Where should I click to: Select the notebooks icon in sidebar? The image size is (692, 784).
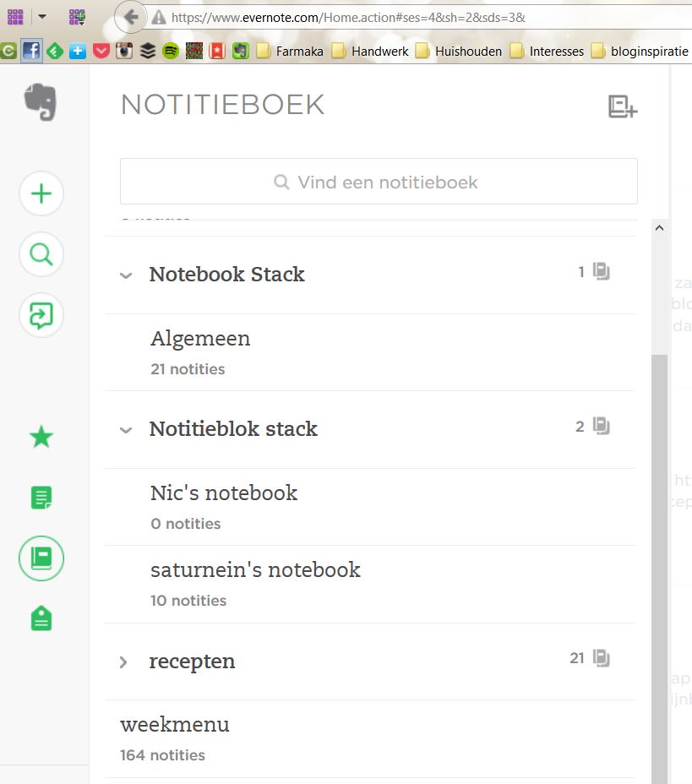(x=41, y=558)
